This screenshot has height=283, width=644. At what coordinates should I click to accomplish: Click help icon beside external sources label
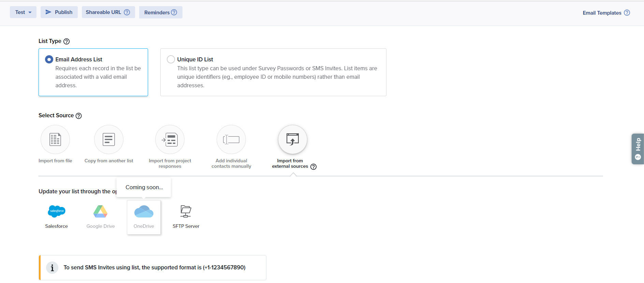[x=313, y=167]
